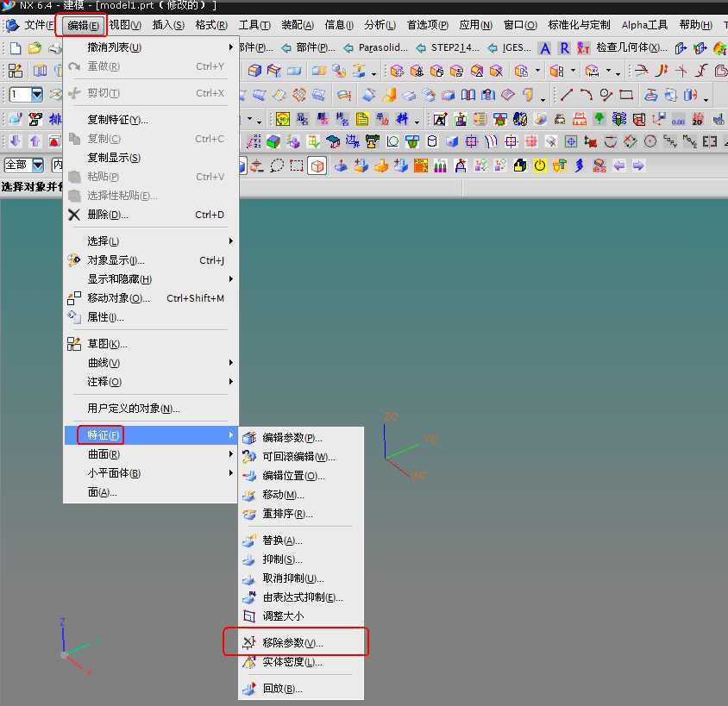Image resolution: width=728 pixels, height=706 pixels.
Task: Open the 首选项 menu
Action: [428, 25]
